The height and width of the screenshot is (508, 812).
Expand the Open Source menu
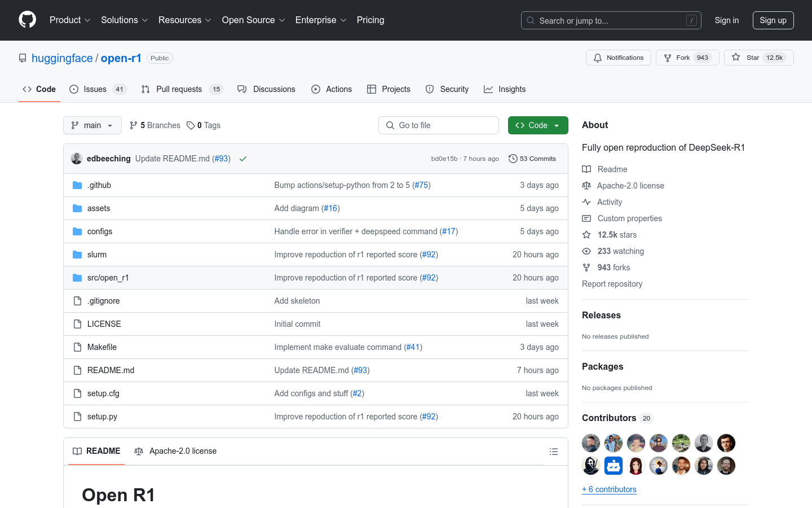(254, 20)
